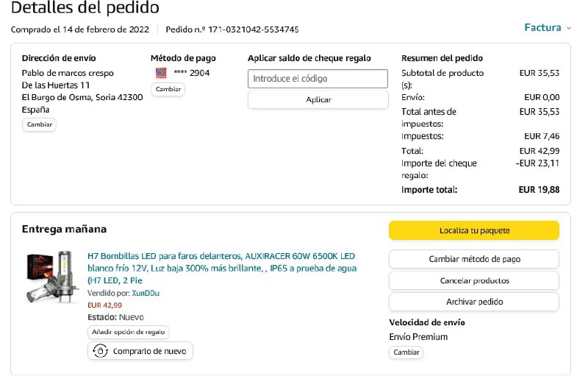
Task: Click Cambiar under Velocidad de envío
Action: [406, 353]
